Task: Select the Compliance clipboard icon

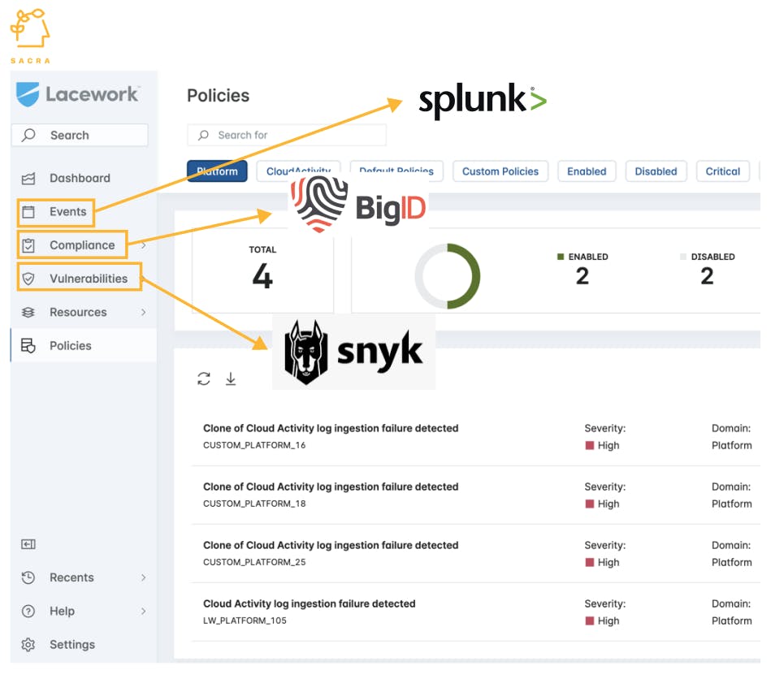Action: 28,245
